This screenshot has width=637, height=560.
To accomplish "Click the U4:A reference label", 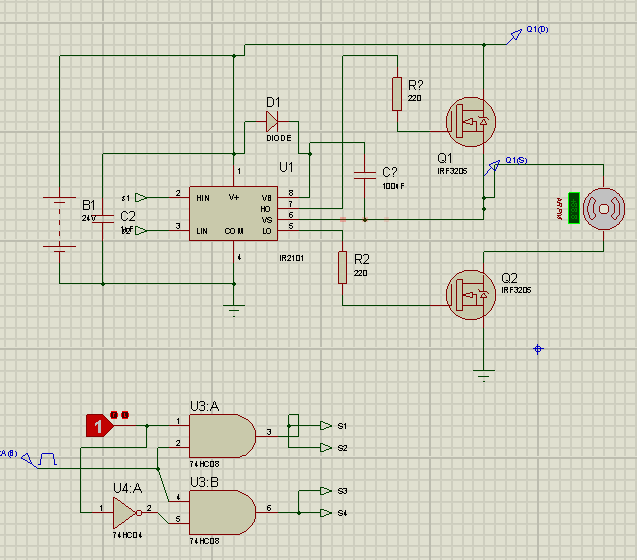I will (x=128, y=488).
